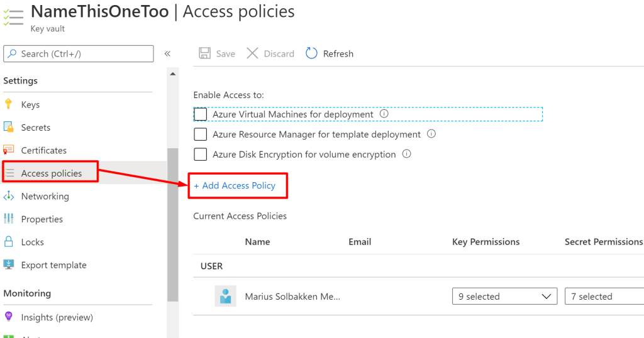Image resolution: width=644 pixels, height=338 pixels.
Task: Click the Locks padlock icon
Action: tap(9, 242)
